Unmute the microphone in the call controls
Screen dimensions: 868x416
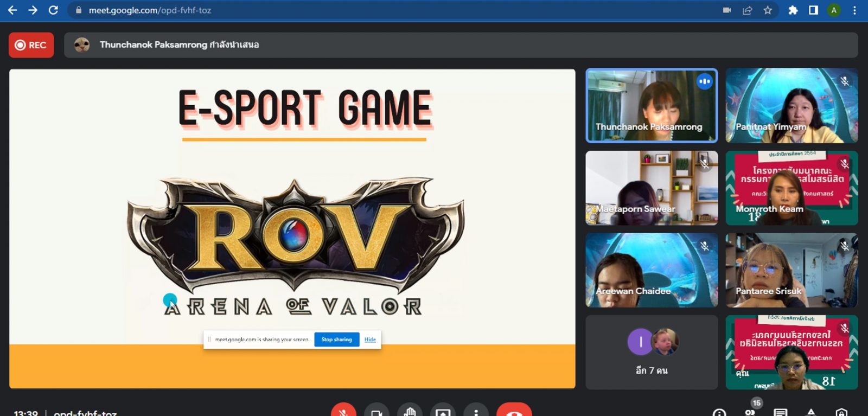coord(343,411)
